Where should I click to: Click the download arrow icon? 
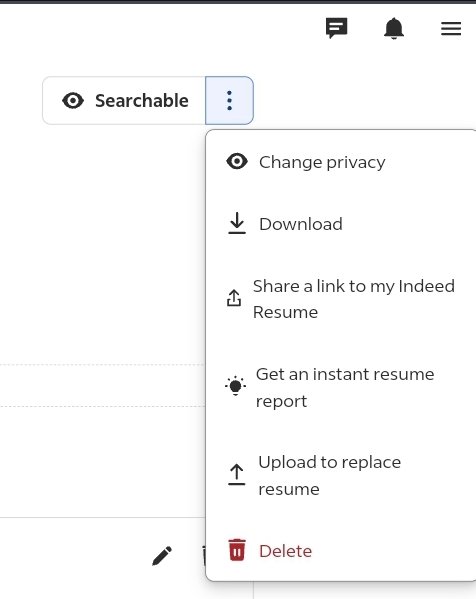point(237,223)
